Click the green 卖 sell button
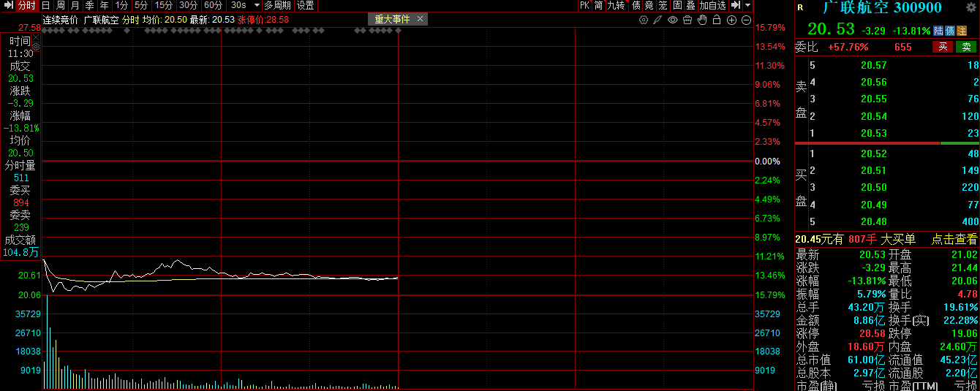The width and height of the screenshot is (980, 391). 965,47
